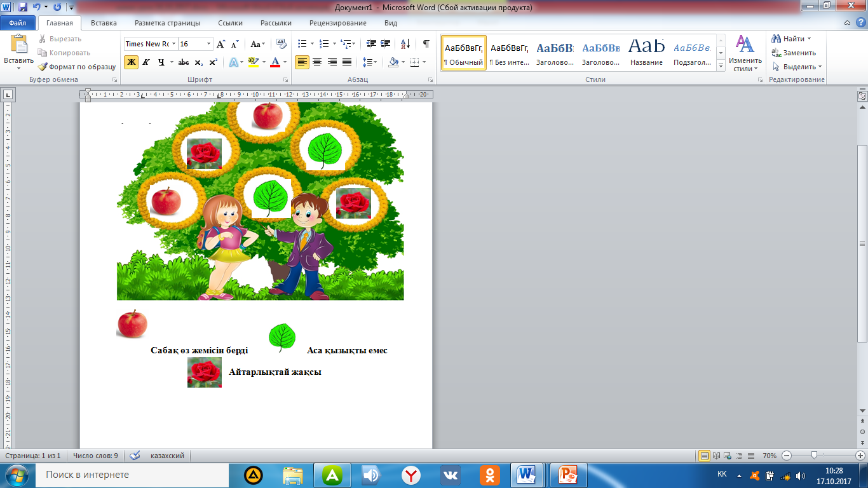The width and height of the screenshot is (868, 488).
Task: Open the Windows Start menu
Action: pyautogui.click(x=18, y=475)
